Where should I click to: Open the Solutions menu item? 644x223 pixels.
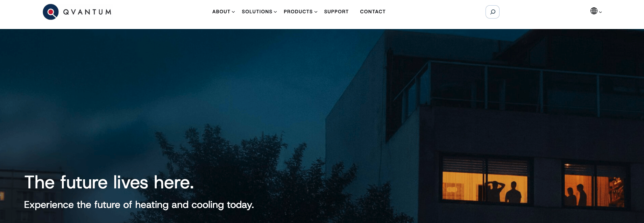257,12
